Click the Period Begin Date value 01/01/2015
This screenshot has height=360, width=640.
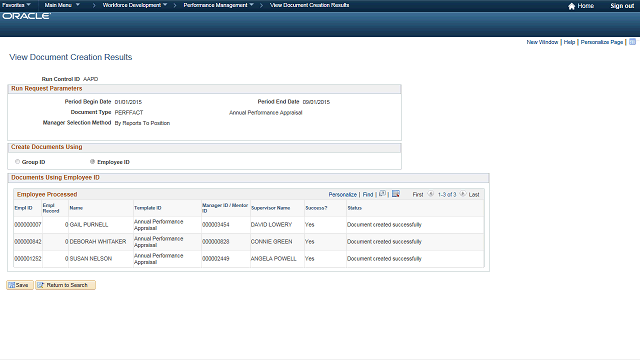[x=128, y=102]
